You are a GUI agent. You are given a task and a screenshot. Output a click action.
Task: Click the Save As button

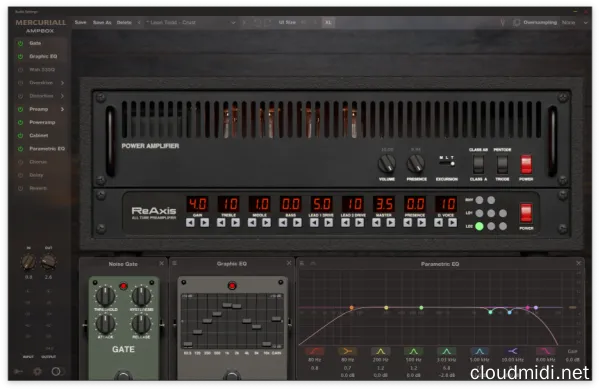coord(102,23)
